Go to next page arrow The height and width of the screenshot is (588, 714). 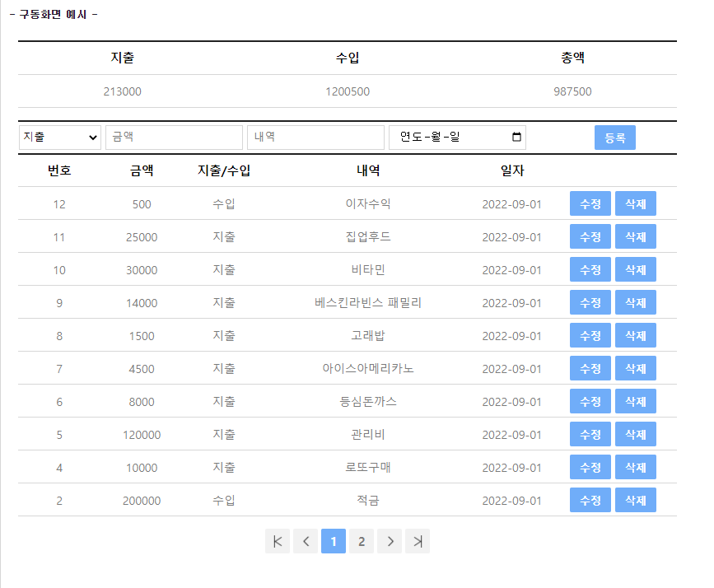pos(390,541)
